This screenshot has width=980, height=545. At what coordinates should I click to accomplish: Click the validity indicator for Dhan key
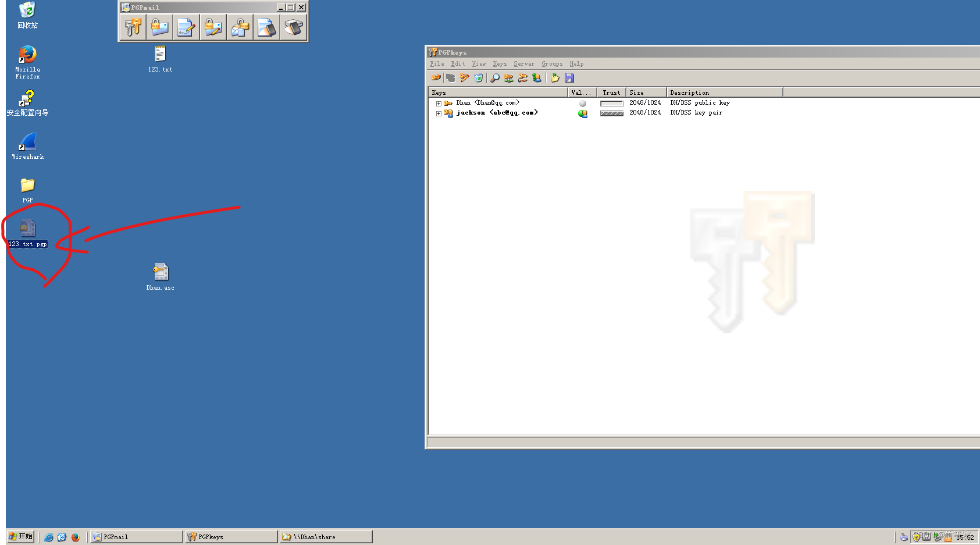coord(583,104)
